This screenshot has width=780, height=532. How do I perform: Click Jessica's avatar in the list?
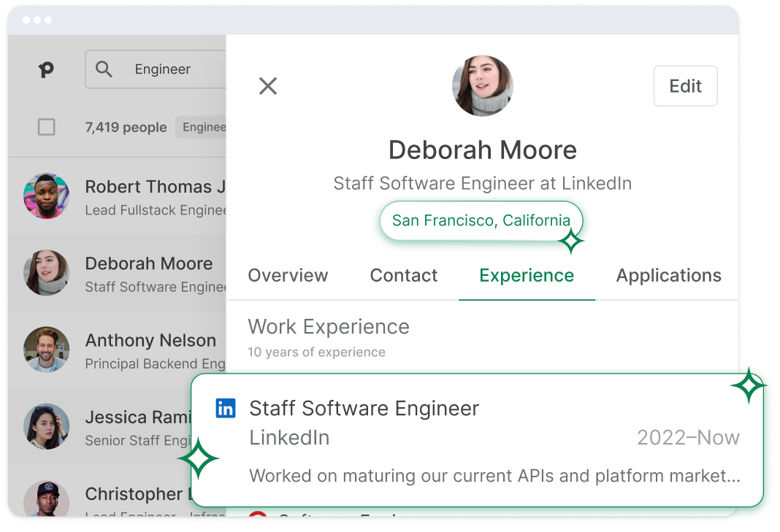coord(46,426)
